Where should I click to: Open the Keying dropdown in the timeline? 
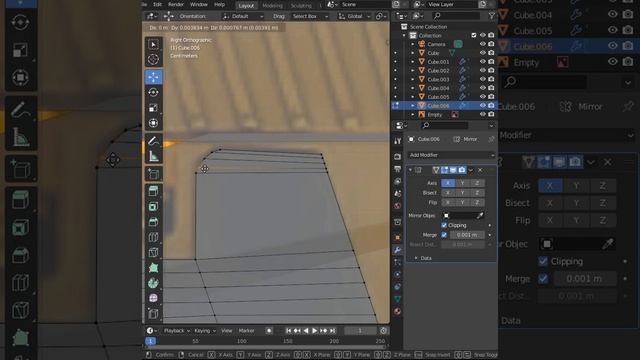pyautogui.click(x=205, y=331)
